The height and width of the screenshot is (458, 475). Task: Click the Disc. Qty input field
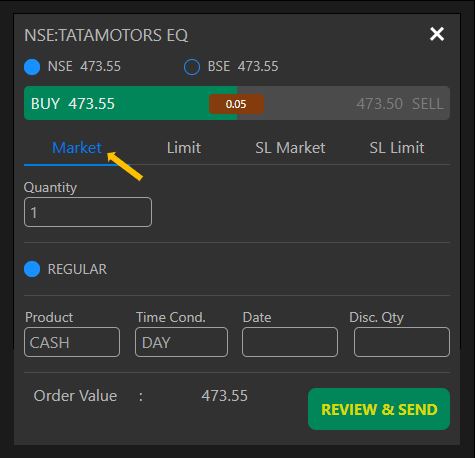[x=402, y=342]
